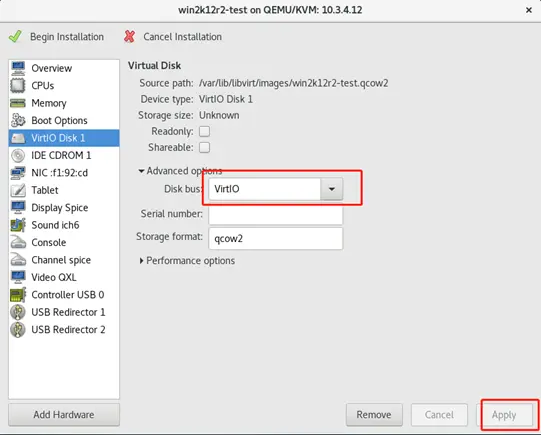The width and height of the screenshot is (541, 435).
Task: Select the Channel spice icon
Action: click(18, 259)
